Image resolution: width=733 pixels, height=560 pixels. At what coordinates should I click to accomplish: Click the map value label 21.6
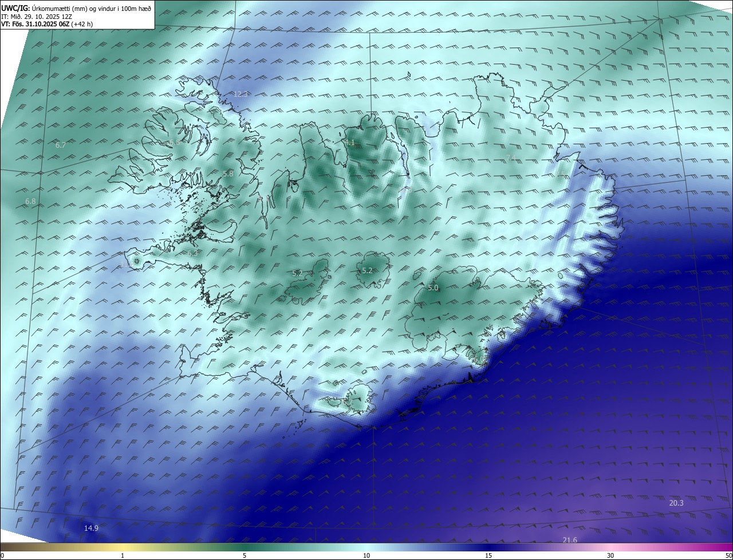click(x=570, y=540)
